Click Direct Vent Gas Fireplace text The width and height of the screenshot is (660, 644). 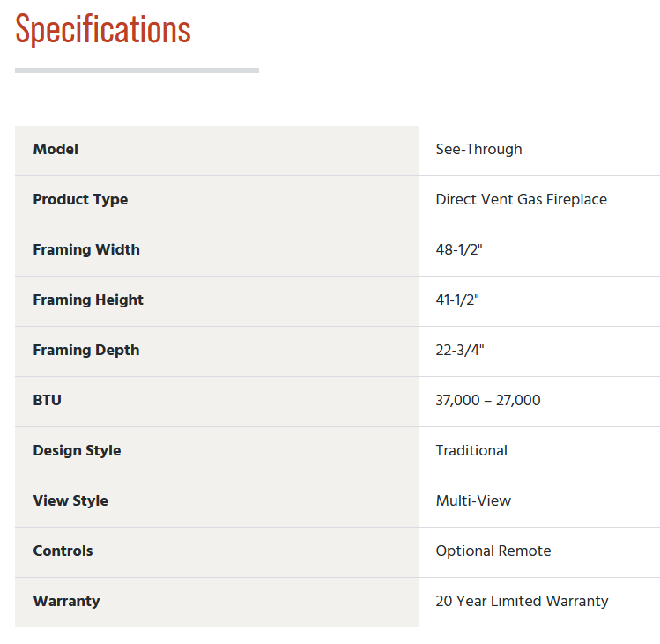pyautogui.click(x=522, y=199)
